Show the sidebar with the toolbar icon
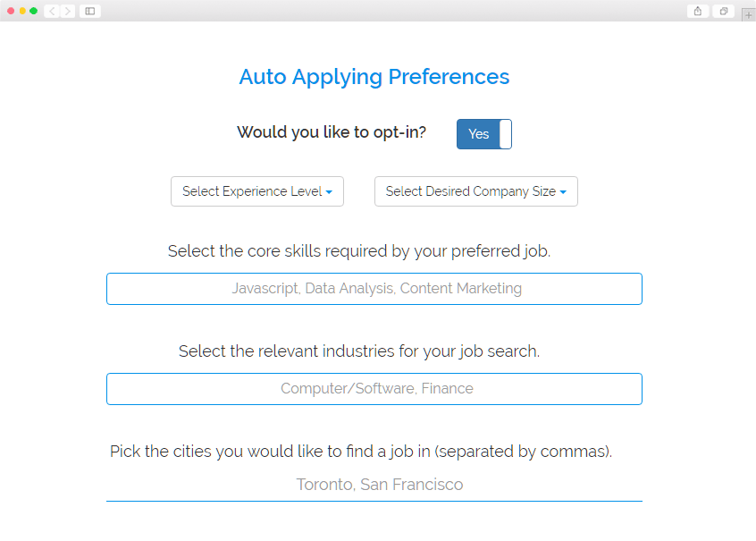This screenshot has height=541, width=756. pos(90,11)
